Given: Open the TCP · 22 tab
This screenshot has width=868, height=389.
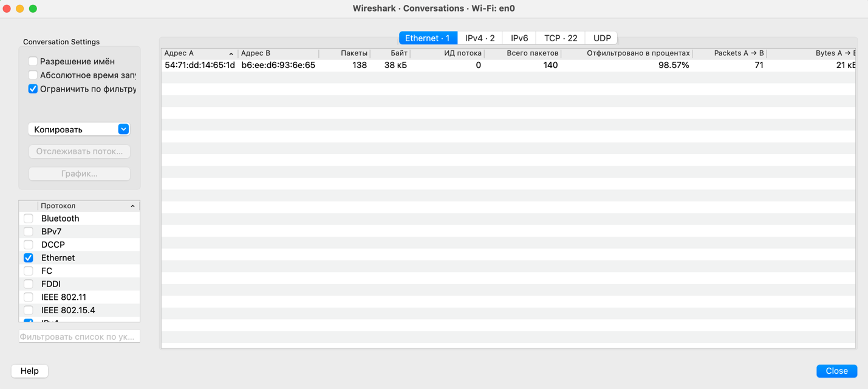Looking at the screenshot, I should click(560, 38).
